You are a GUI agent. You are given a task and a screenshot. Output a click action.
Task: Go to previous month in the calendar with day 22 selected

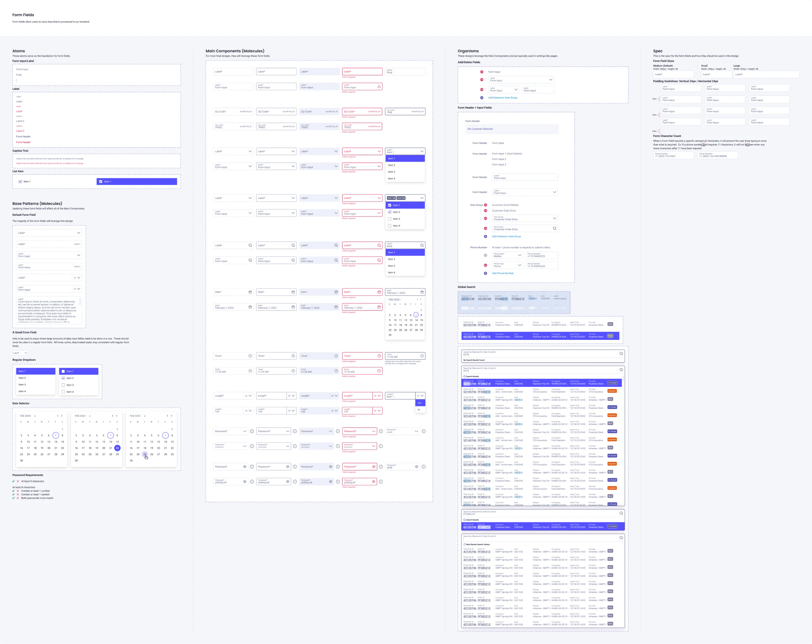[113, 416]
